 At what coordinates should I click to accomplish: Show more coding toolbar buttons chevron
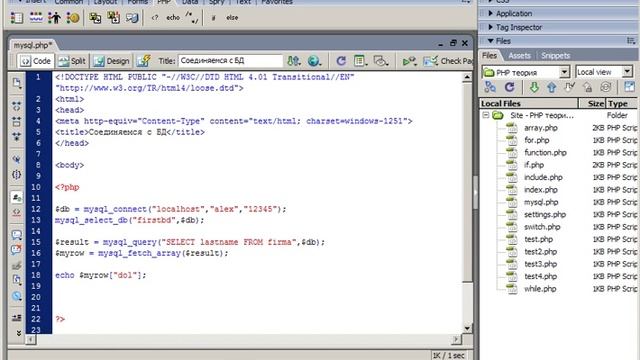pos(18,333)
